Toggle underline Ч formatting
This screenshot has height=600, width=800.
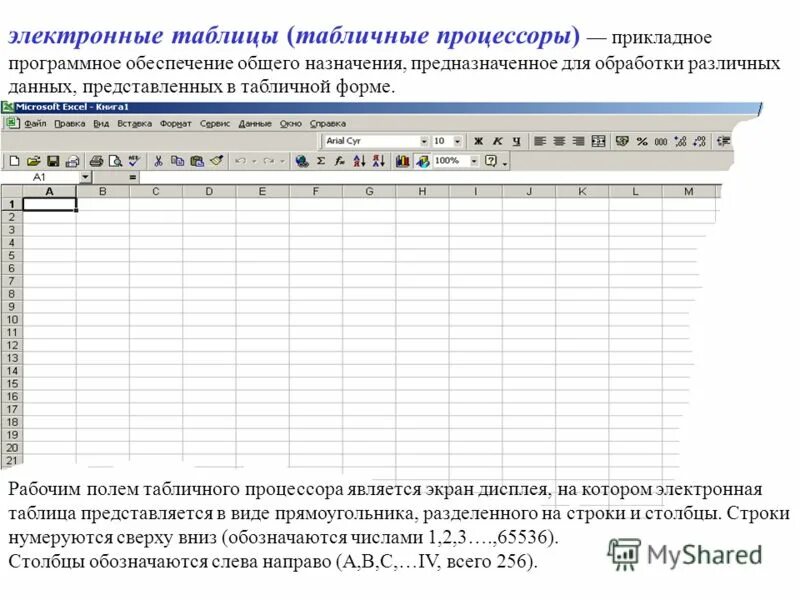(x=516, y=141)
